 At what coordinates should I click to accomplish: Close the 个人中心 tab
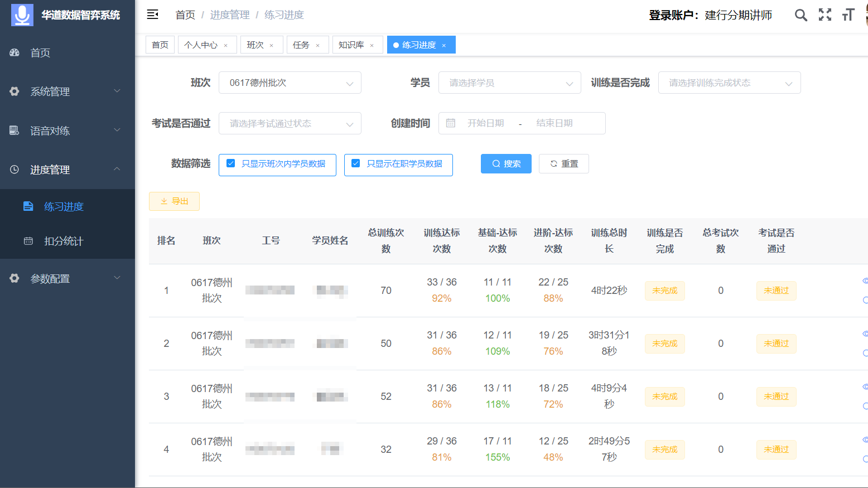point(225,46)
